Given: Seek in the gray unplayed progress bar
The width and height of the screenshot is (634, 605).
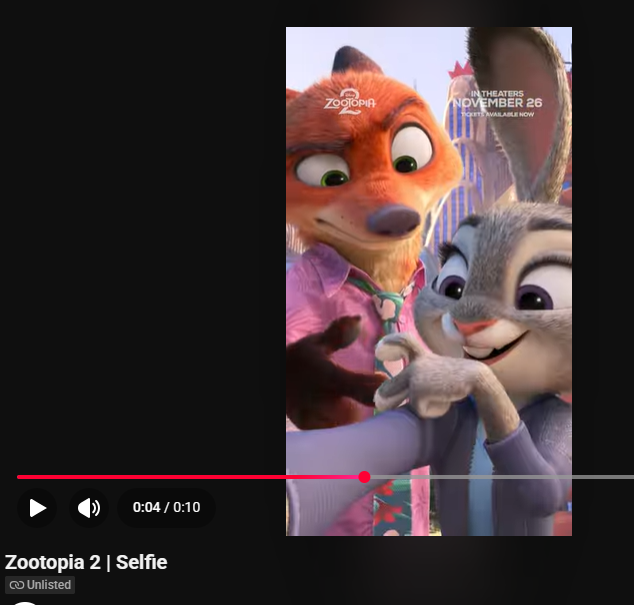Looking at the screenshot, I should tap(502, 477).
